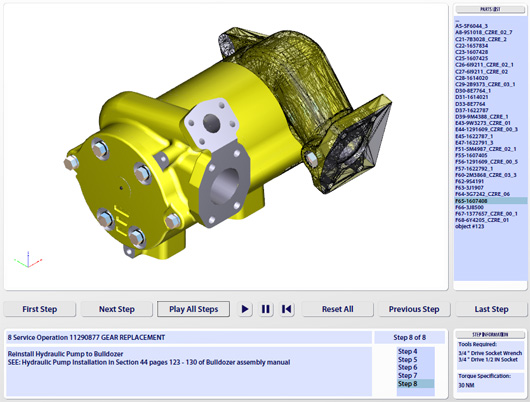
Task: Select part F64-3G7242_CZRE_06
Action: [482, 194]
